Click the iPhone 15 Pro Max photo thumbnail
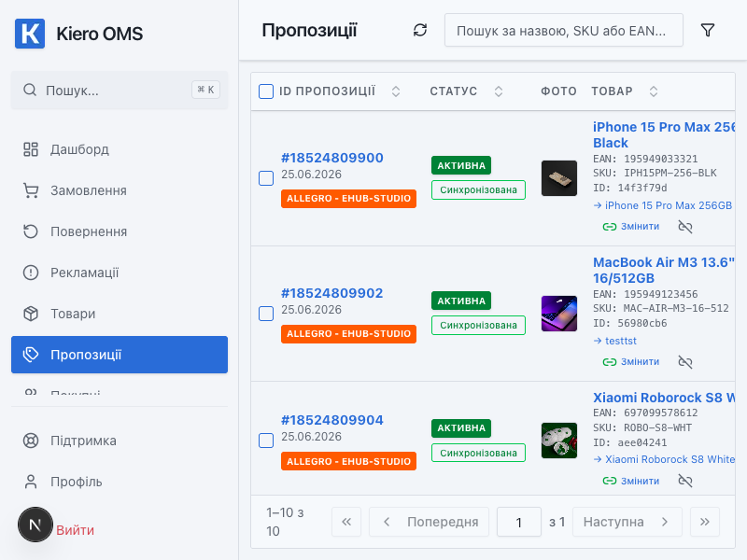Image resolution: width=747 pixels, height=560 pixels. (559, 178)
